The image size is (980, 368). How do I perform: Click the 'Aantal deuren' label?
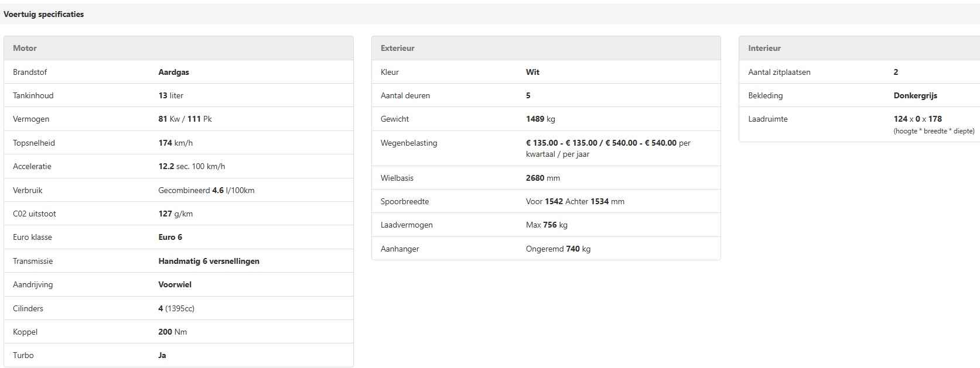pyautogui.click(x=405, y=95)
